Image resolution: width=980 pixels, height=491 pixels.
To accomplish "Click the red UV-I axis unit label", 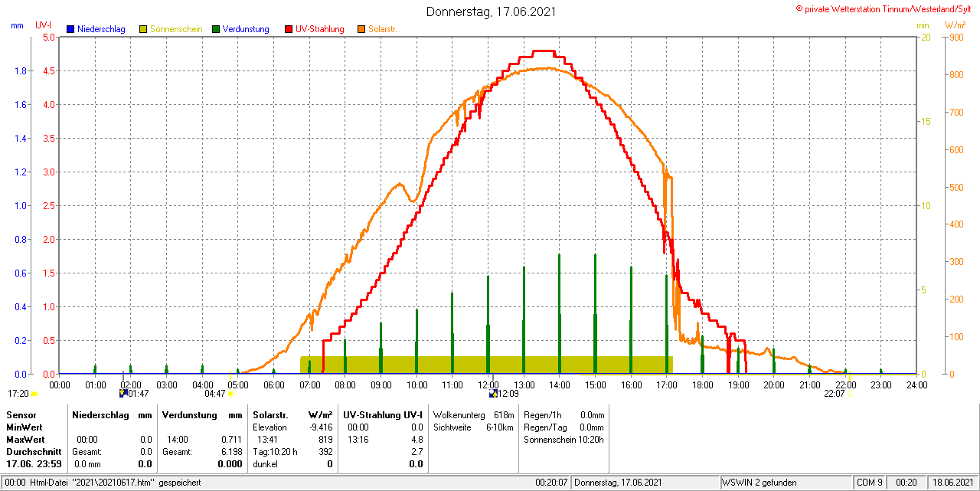I will point(44,25).
